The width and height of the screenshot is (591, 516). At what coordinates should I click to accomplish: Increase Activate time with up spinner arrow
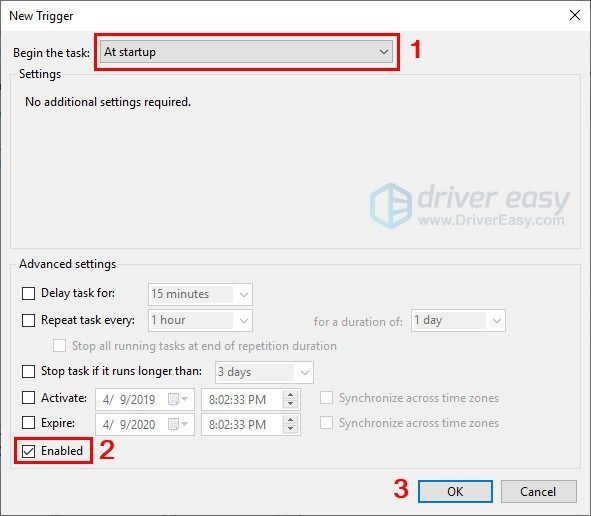290,395
